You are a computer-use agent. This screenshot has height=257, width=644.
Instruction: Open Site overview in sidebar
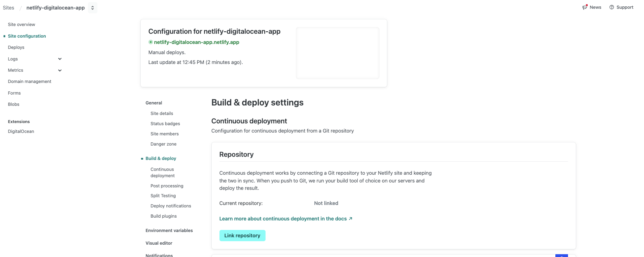21,25
